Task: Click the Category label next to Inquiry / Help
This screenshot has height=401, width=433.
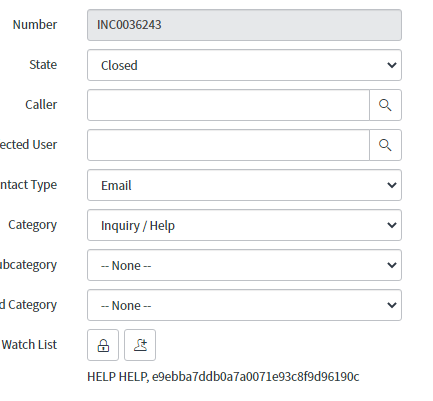Action: click(32, 225)
